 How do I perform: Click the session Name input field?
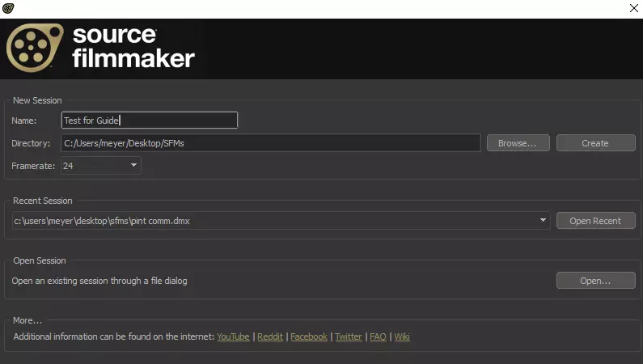pos(150,120)
